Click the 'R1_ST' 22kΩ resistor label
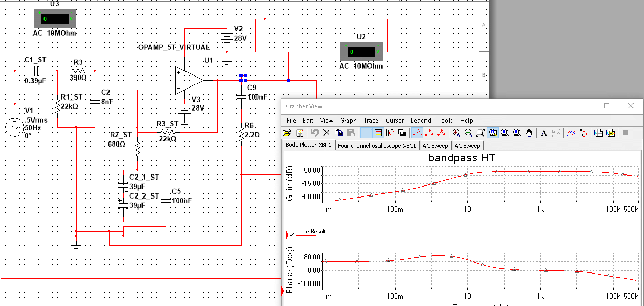This screenshot has width=644, height=306. click(x=72, y=97)
